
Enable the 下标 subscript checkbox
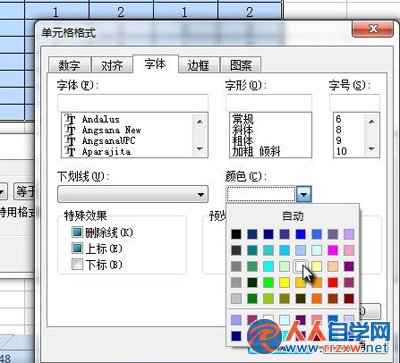click(x=77, y=265)
